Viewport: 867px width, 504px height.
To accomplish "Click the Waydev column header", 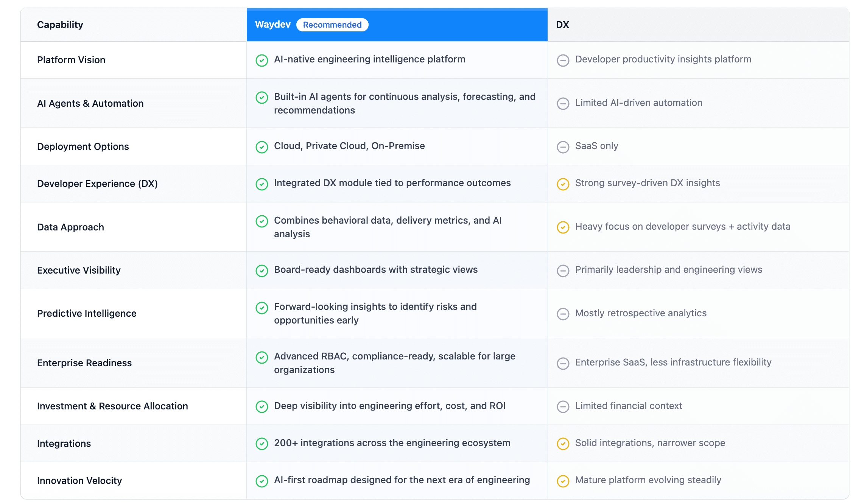I will (272, 25).
